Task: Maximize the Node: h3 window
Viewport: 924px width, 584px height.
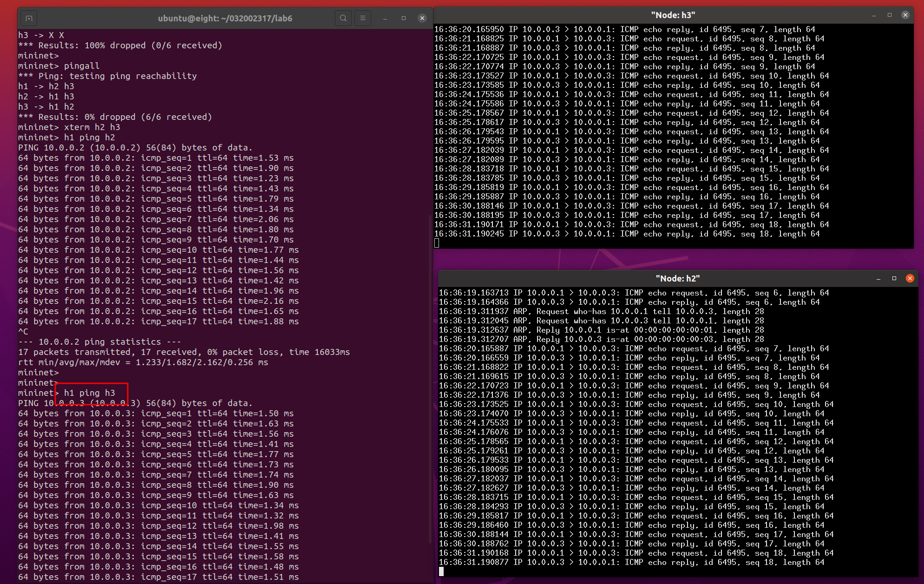Action: click(890, 15)
